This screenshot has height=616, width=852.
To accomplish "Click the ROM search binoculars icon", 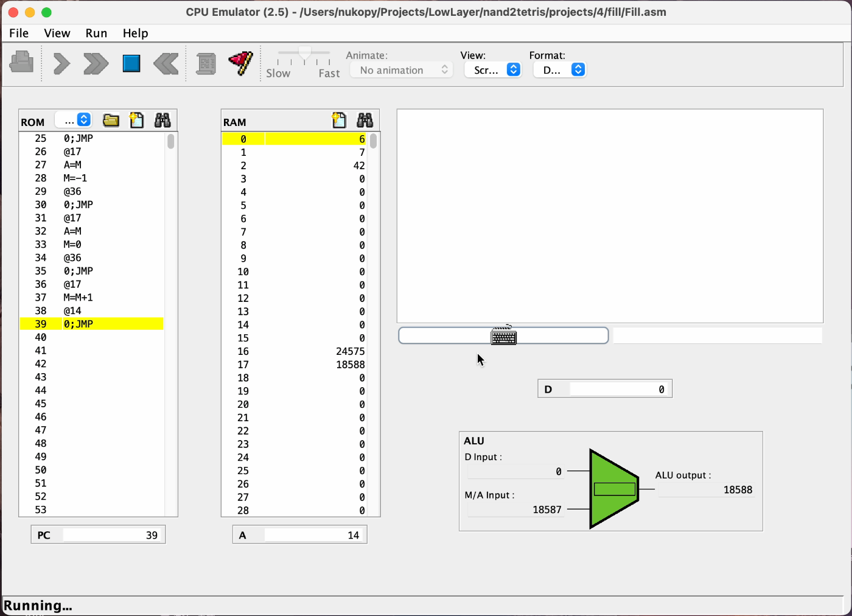I will [162, 121].
